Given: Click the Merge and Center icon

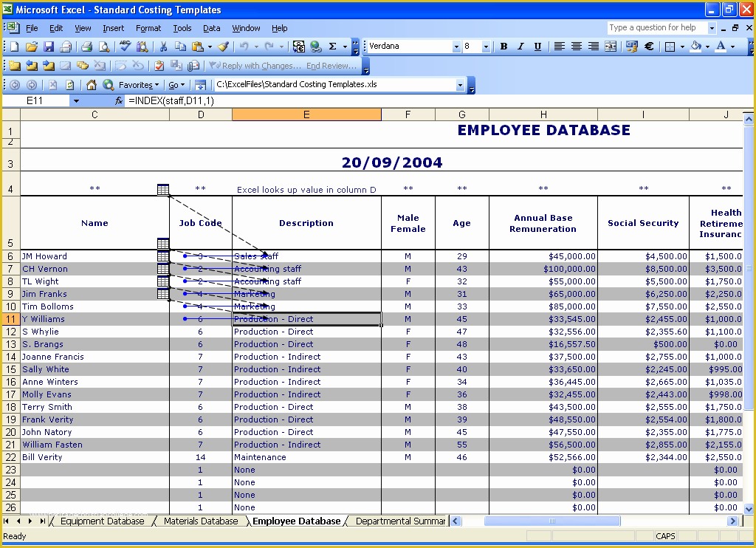Looking at the screenshot, I should coord(611,46).
